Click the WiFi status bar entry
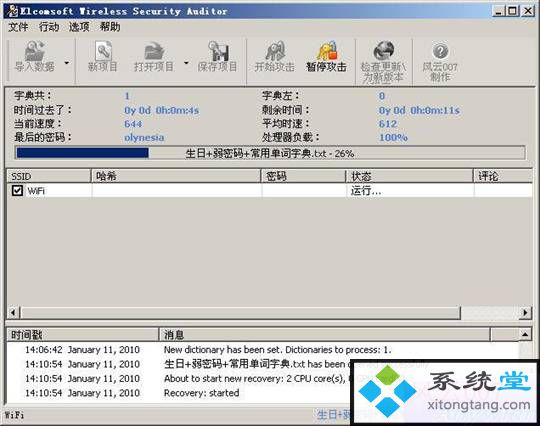 pos(14,415)
